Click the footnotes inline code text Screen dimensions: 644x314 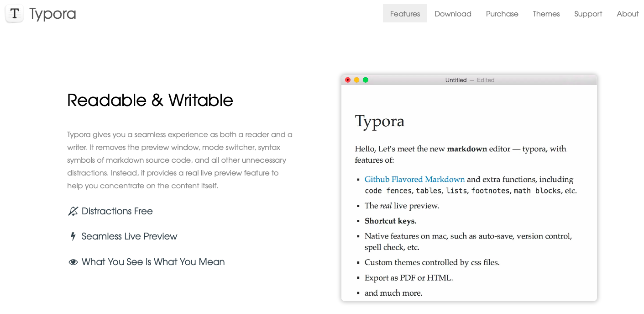pyautogui.click(x=491, y=191)
